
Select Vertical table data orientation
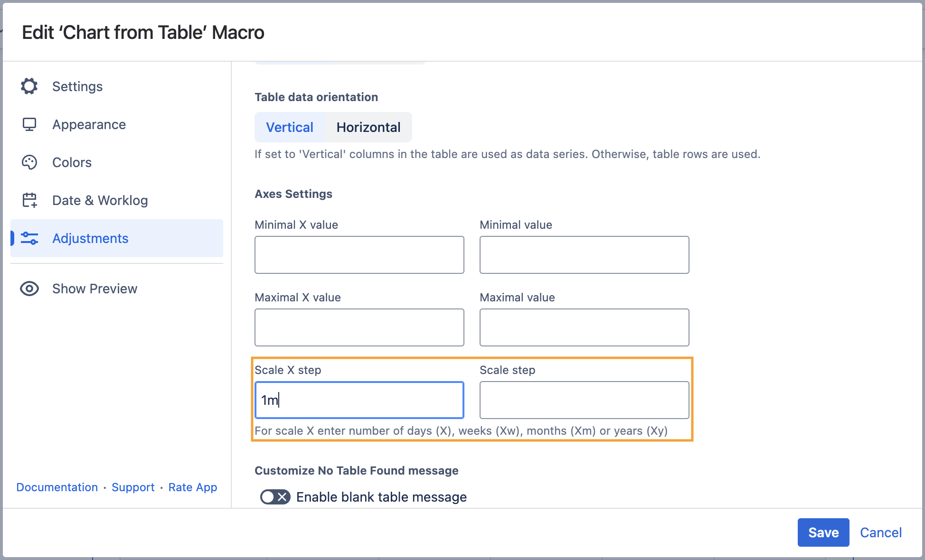click(x=290, y=127)
